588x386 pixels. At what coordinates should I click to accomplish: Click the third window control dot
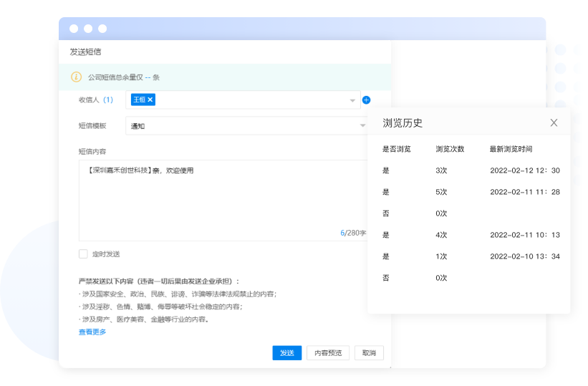click(x=102, y=29)
